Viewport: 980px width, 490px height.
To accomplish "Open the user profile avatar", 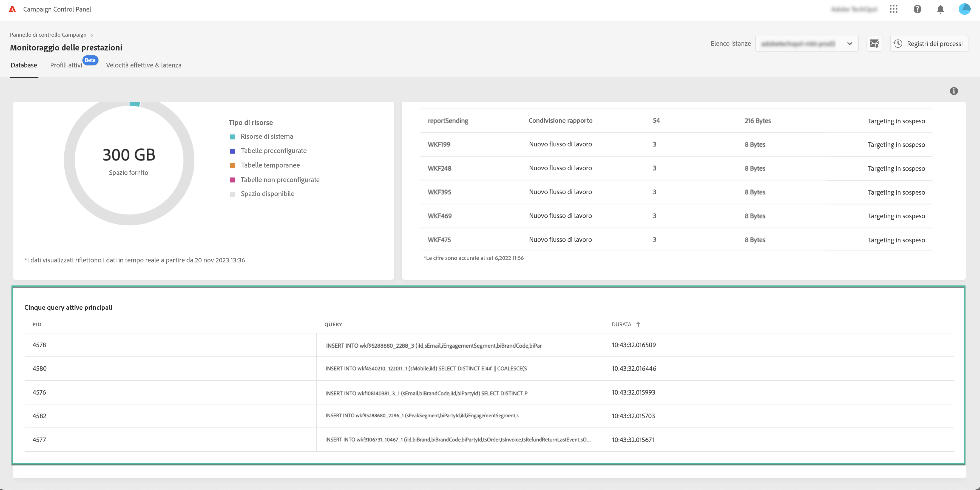I will click(964, 9).
